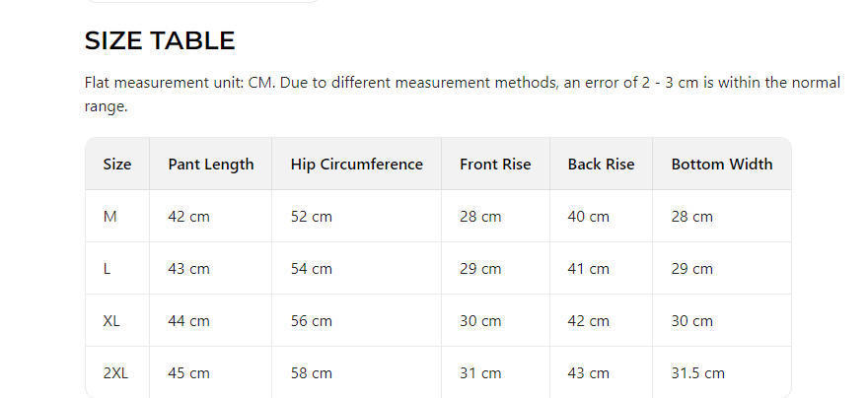The image size is (868, 398).
Task: Click the 42 cm pant length for M
Action: (189, 217)
